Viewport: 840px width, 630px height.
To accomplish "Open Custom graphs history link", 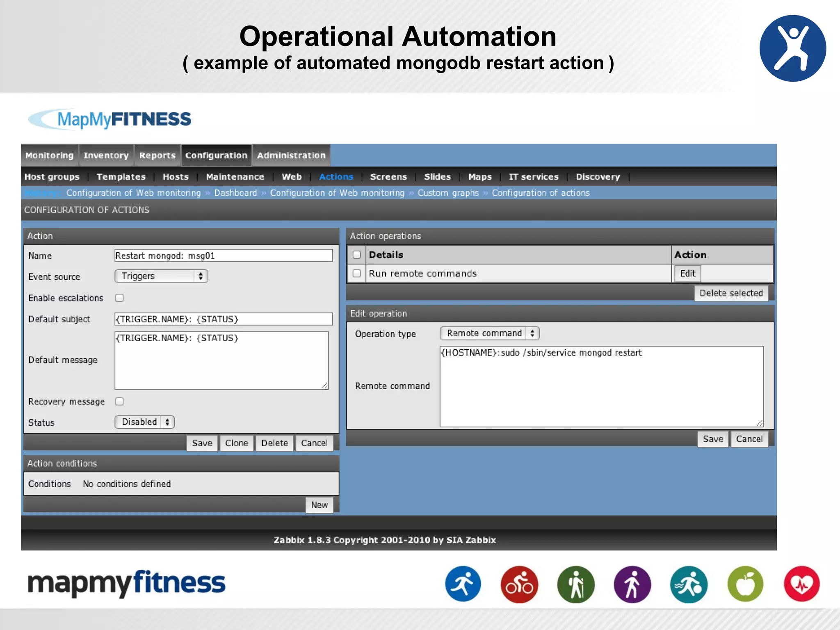I will pos(448,193).
